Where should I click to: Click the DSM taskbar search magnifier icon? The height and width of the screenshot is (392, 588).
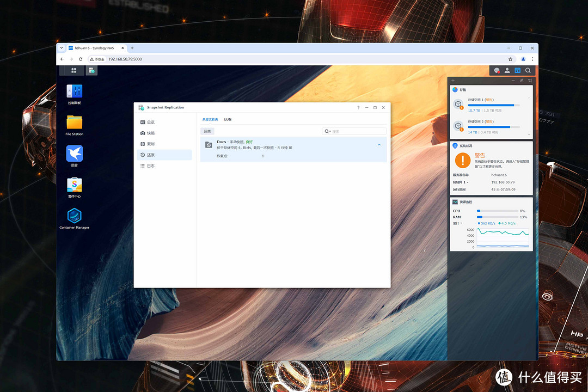(x=528, y=70)
